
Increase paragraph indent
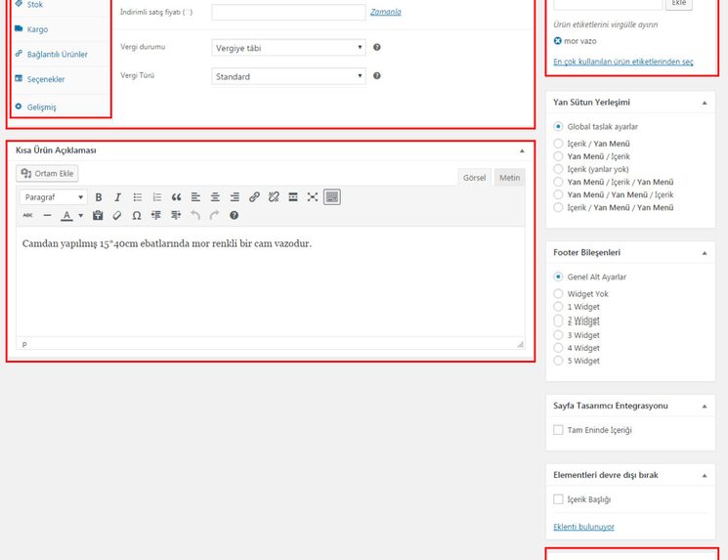[x=176, y=215]
